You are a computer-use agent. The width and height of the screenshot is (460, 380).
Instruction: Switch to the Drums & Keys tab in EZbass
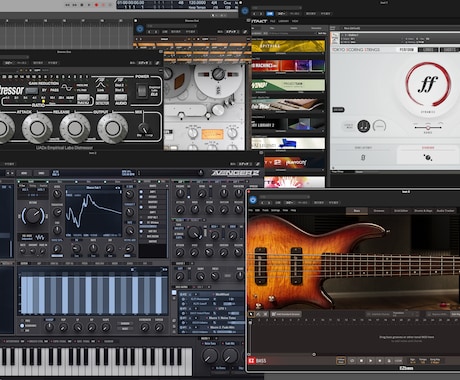tap(423, 211)
